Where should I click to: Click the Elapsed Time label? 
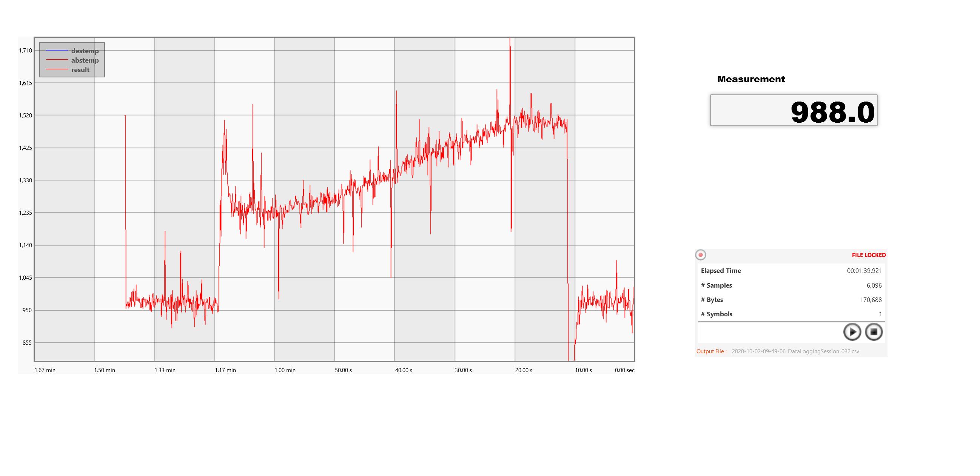coord(721,271)
